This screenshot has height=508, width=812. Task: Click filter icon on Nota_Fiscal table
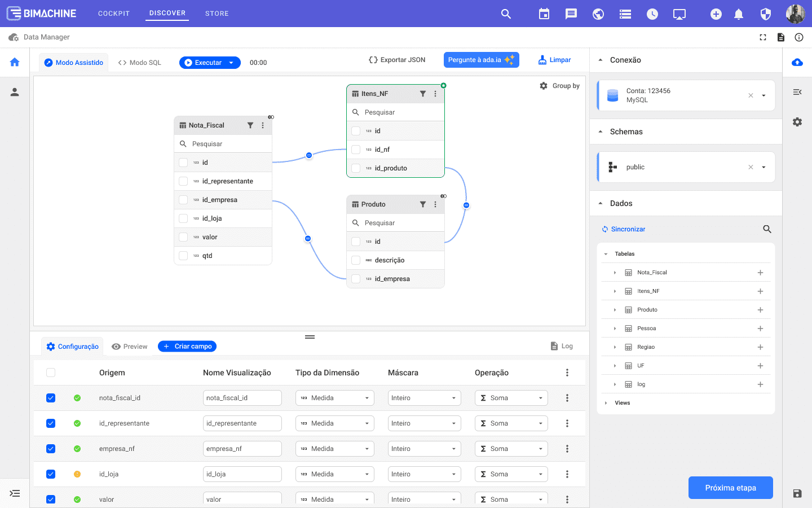250,125
